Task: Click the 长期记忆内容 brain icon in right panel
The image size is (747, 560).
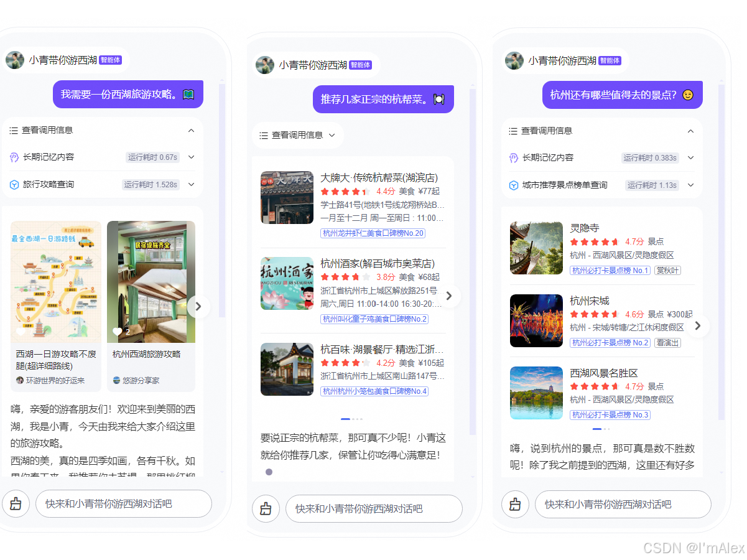Action: click(514, 158)
